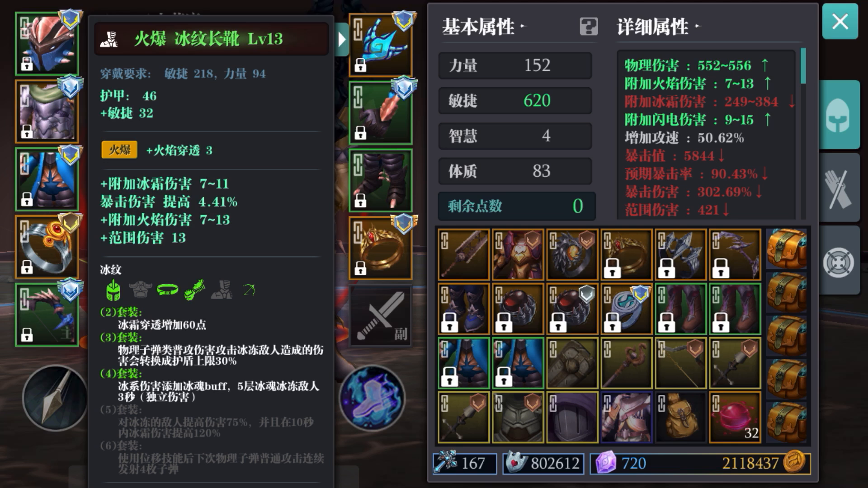Viewport: 868px width, 488px height.
Task: Select the helmet equipment tab
Action: click(x=840, y=115)
